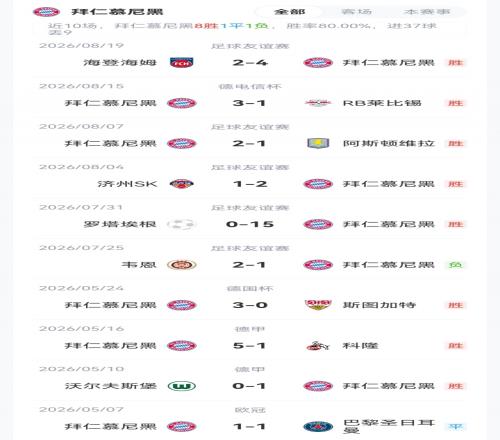This screenshot has height=440, width=500.
Task: Click the green 负 result badge
Action: click(x=456, y=265)
